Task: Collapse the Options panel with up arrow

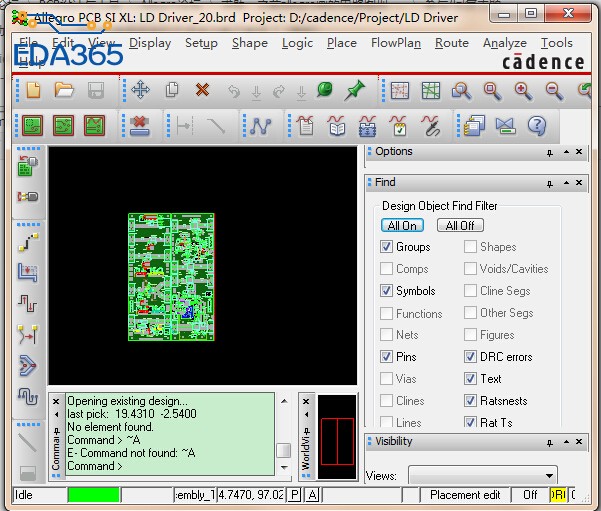Action: [566, 152]
